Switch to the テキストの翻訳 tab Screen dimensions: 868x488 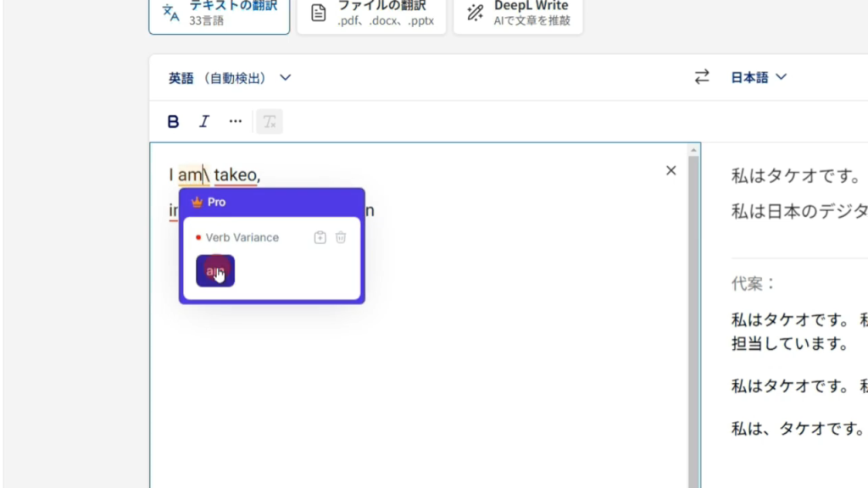click(220, 15)
